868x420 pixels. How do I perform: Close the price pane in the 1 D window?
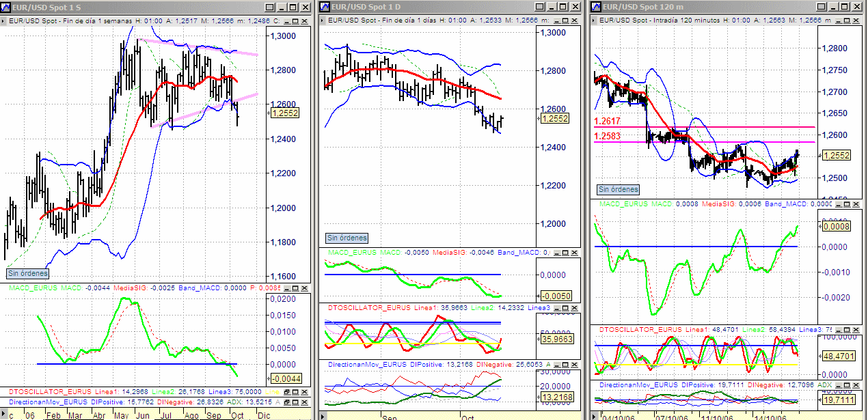coord(574,20)
